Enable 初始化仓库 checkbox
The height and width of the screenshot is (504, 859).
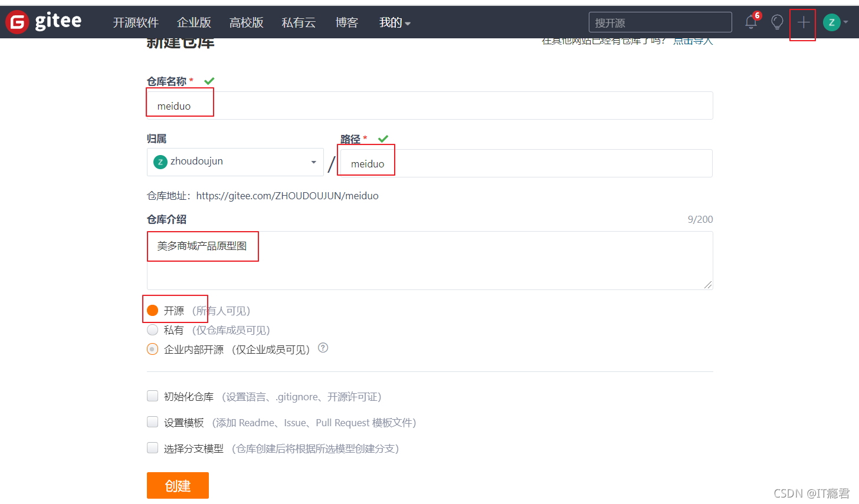pyautogui.click(x=152, y=396)
